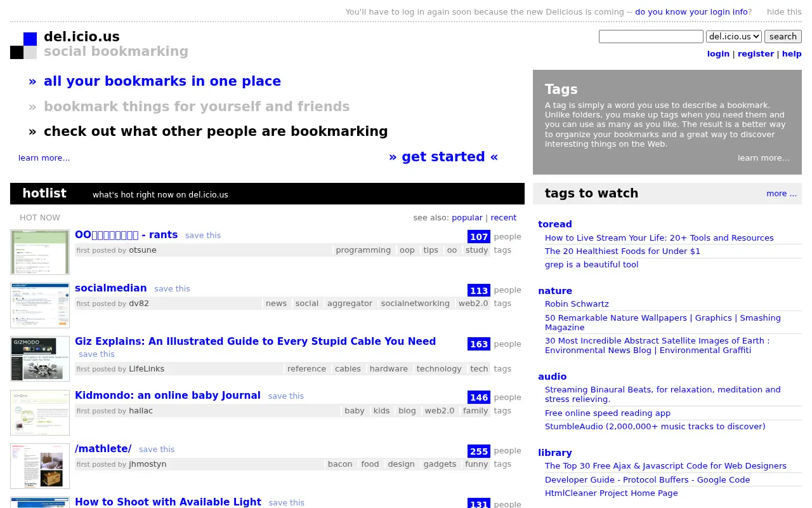812x508 pixels.
Task: Select 'bookmark things for yourself and friends'
Action: (x=197, y=107)
